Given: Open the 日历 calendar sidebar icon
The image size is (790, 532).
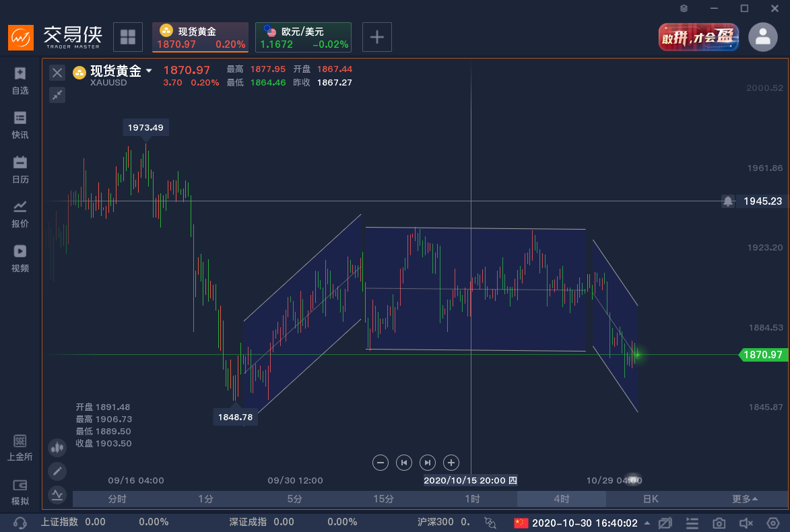Looking at the screenshot, I should click(x=20, y=169).
